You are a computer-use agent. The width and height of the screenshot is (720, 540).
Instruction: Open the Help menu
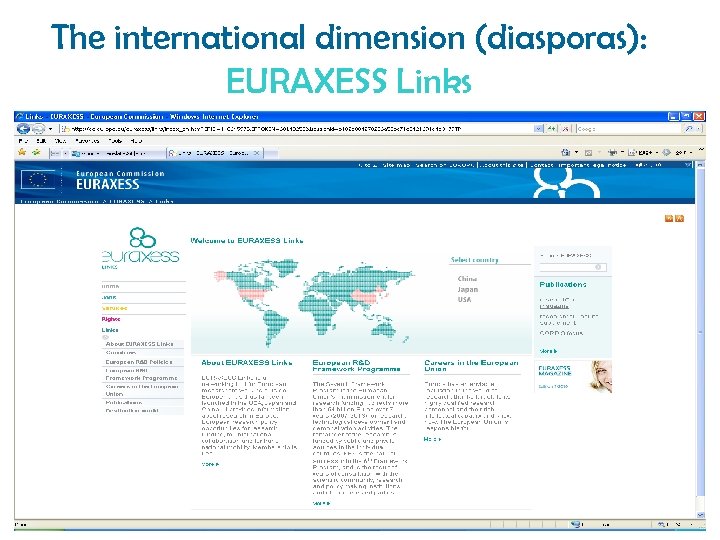pos(136,141)
